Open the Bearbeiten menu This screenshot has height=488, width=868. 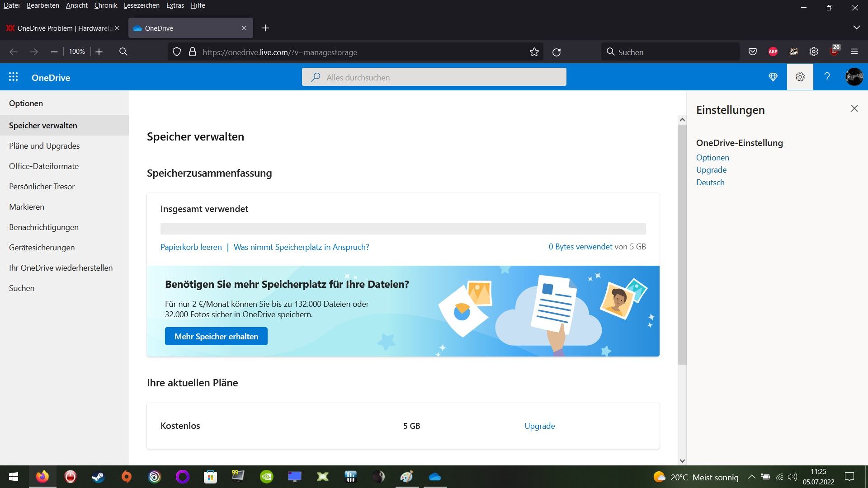point(43,5)
